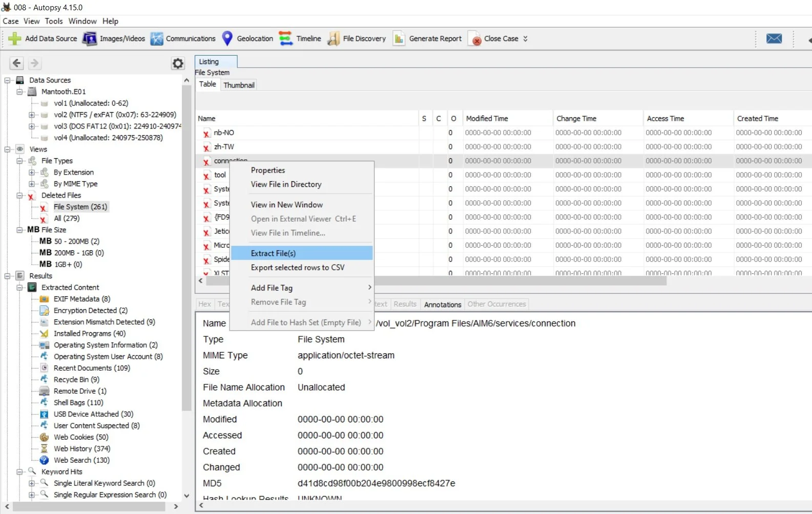812x514 pixels.
Task: Expand the By MIME Type node
Action: [x=32, y=184]
